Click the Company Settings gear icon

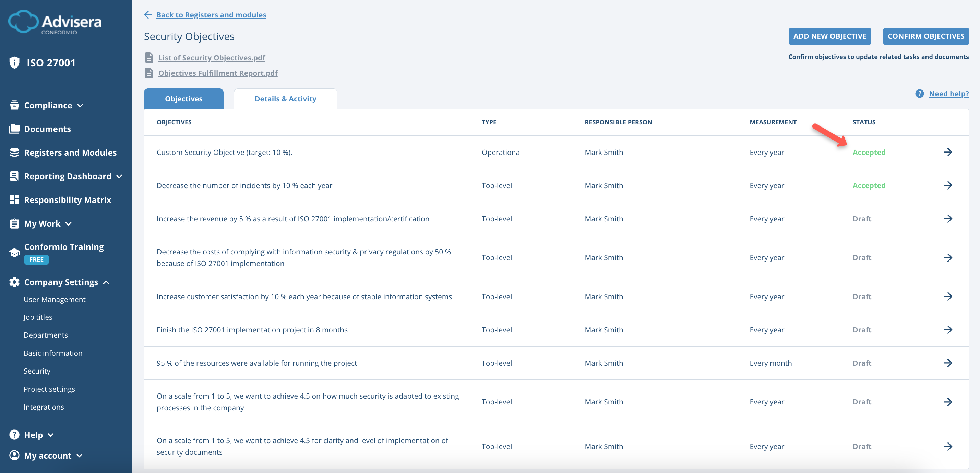point(14,282)
